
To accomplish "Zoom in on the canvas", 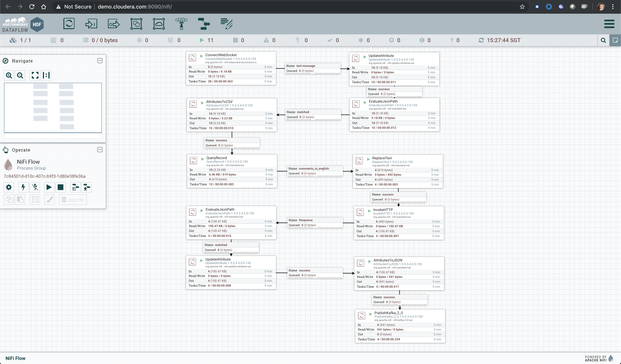I will point(9,75).
